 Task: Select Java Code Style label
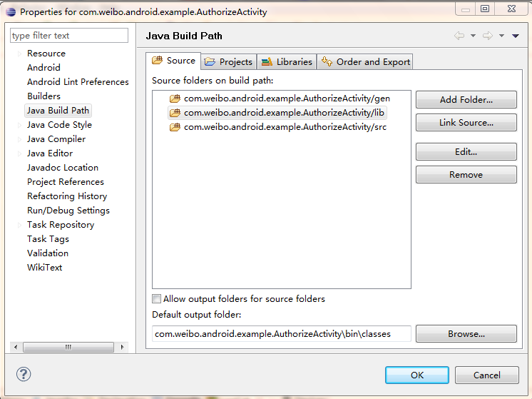(x=60, y=125)
